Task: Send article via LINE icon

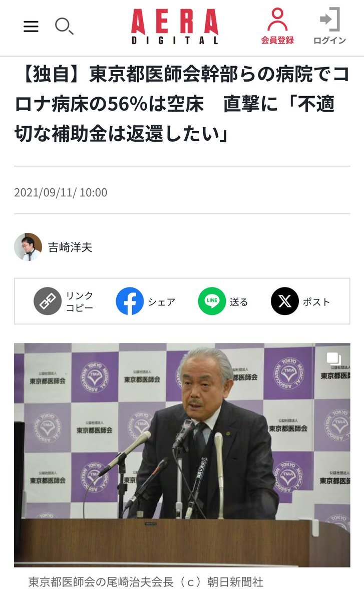Action: (x=212, y=302)
